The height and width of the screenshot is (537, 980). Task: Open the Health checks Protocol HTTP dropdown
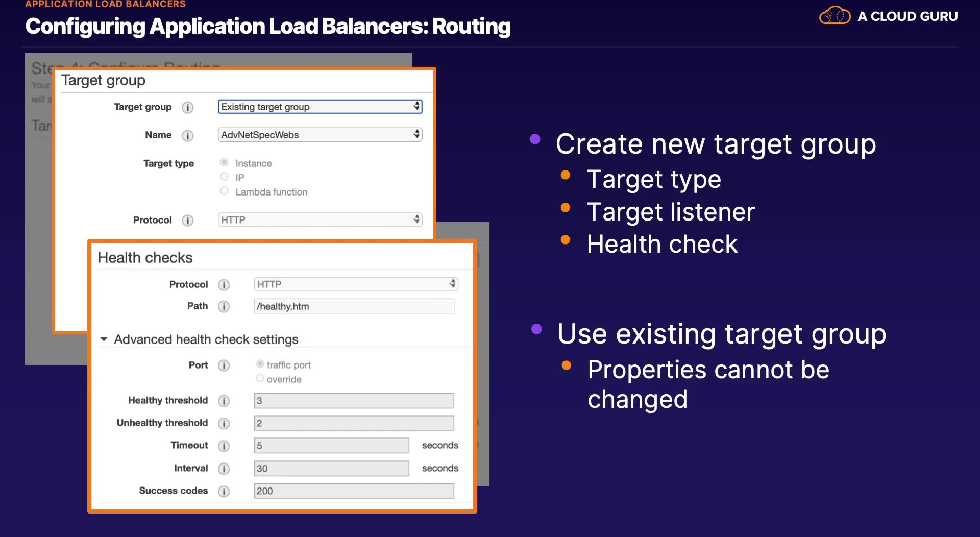(356, 284)
